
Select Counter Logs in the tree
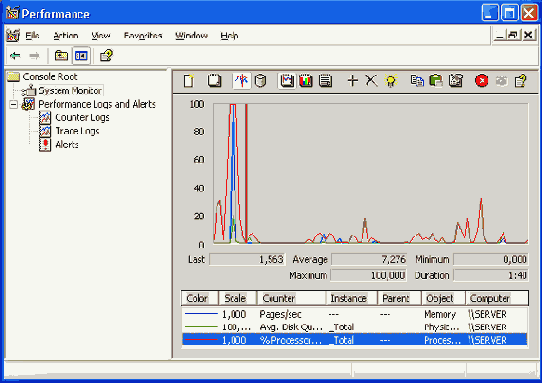pos(82,118)
